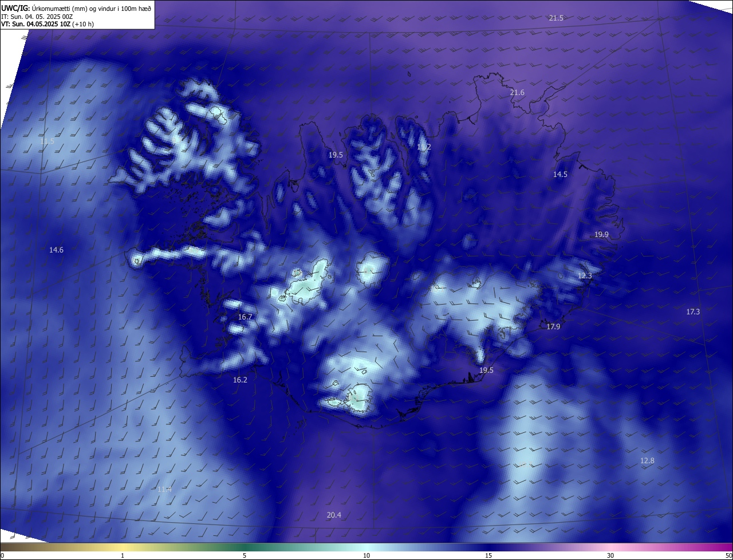Click the 12.3 value label
The width and height of the screenshot is (733, 560).
585,276
